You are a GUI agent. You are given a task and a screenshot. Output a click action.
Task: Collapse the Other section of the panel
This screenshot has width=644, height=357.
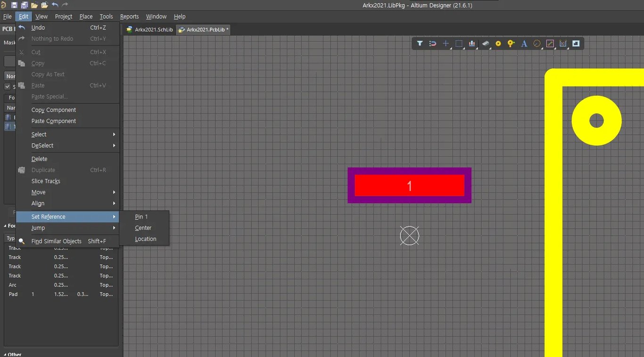click(x=5, y=354)
